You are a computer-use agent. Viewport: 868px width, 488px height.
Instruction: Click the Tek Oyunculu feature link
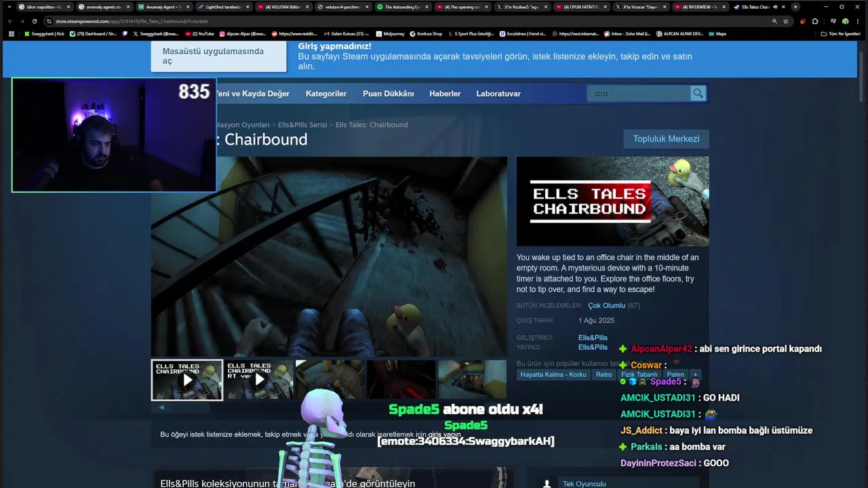coord(585,484)
